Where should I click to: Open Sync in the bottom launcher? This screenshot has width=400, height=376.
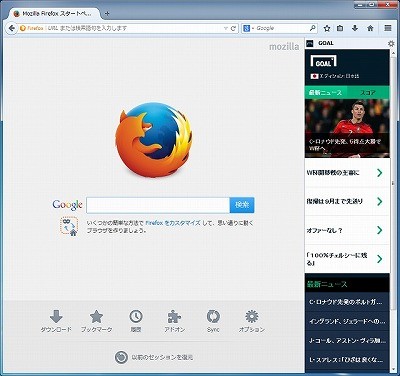point(213,321)
